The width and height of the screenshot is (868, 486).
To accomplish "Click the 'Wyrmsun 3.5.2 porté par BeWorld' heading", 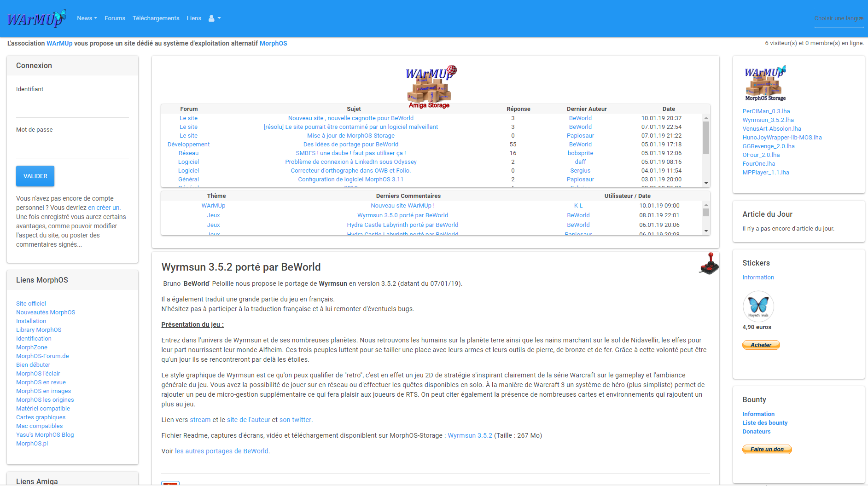I will [241, 267].
